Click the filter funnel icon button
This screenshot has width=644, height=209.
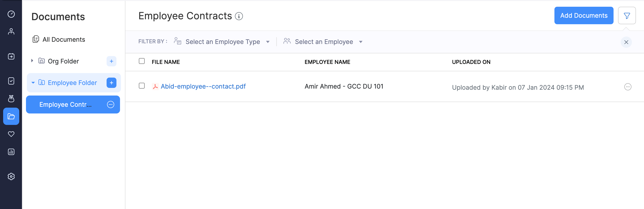tap(627, 16)
